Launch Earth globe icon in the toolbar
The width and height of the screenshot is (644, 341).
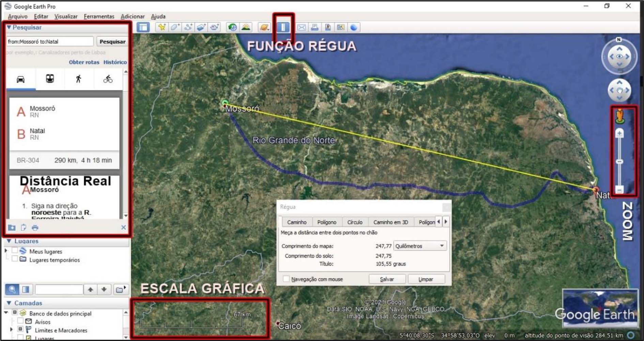(x=354, y=27)
